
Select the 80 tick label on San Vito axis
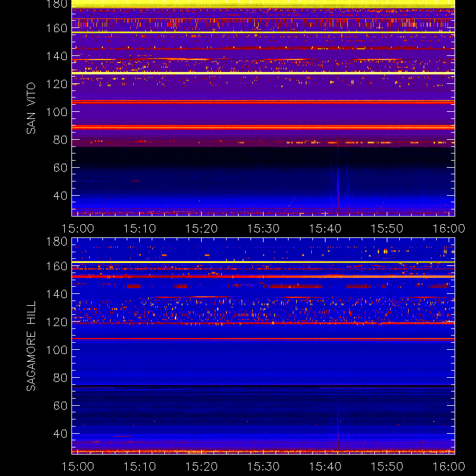60,140
